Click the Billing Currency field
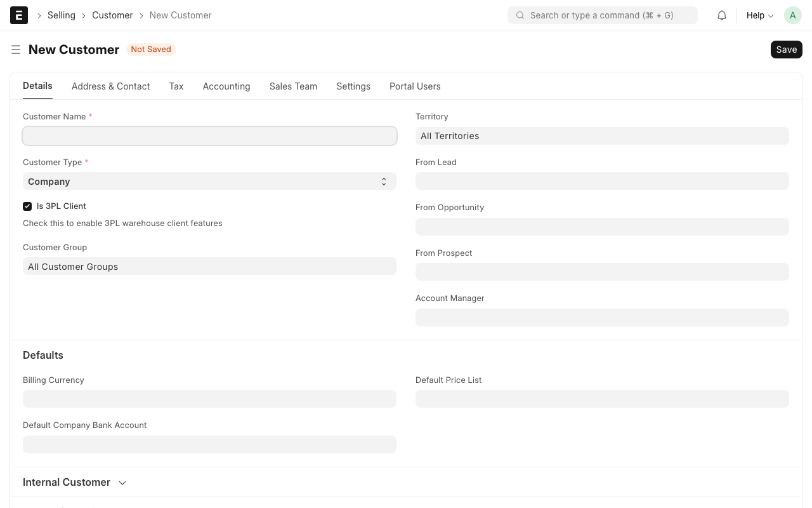Viewport: 812px width, 508px height. tap(209, 399)
